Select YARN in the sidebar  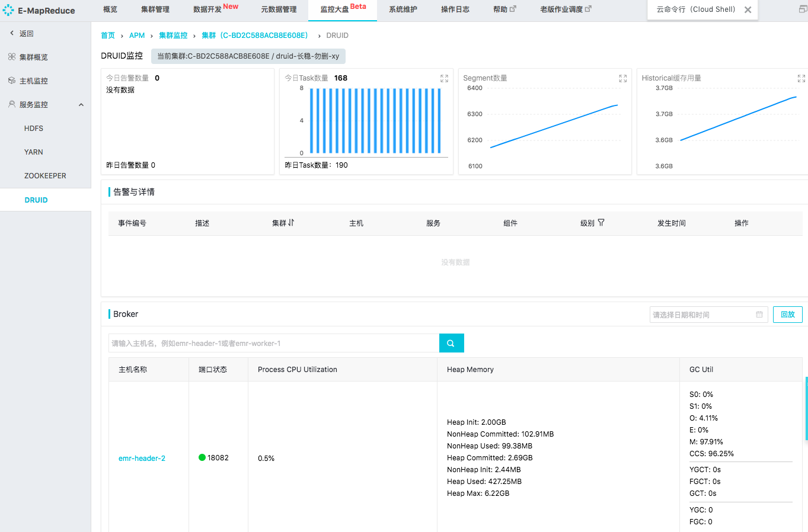(34, 152)
